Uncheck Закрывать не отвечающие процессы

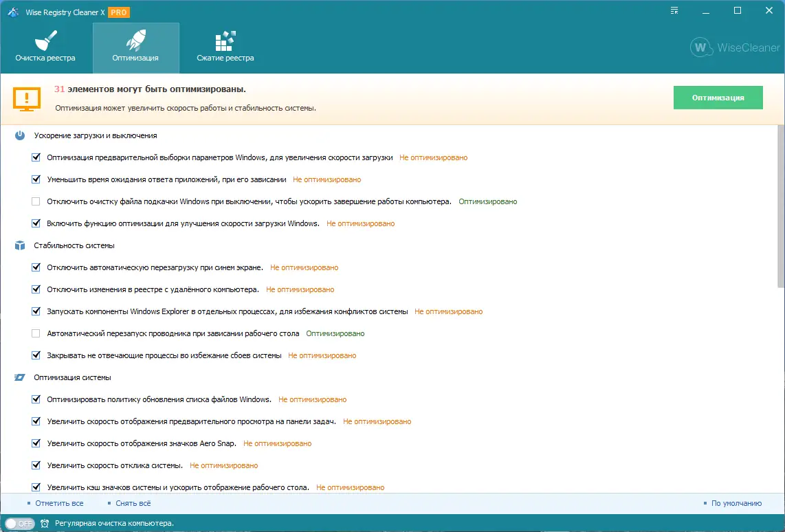36,356
